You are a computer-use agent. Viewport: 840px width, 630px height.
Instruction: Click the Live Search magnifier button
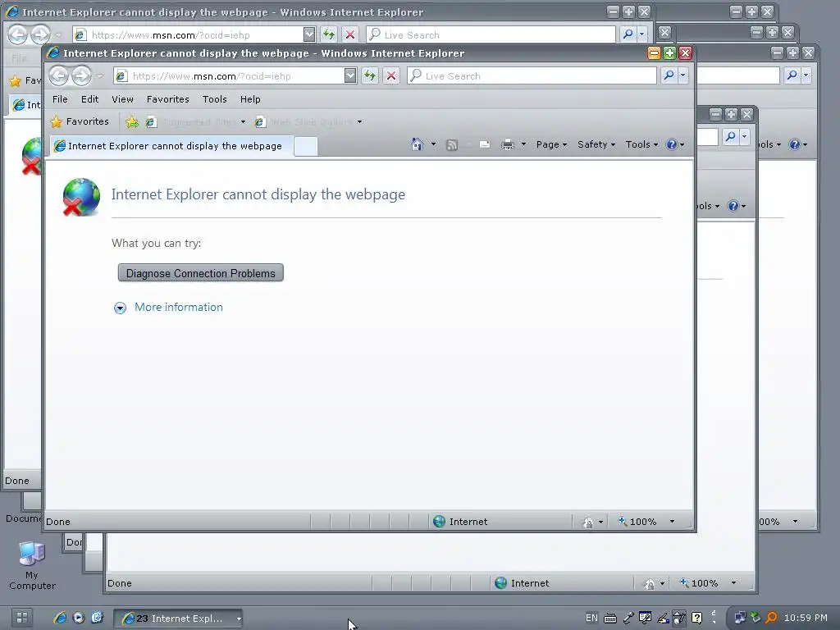point(669,75)
